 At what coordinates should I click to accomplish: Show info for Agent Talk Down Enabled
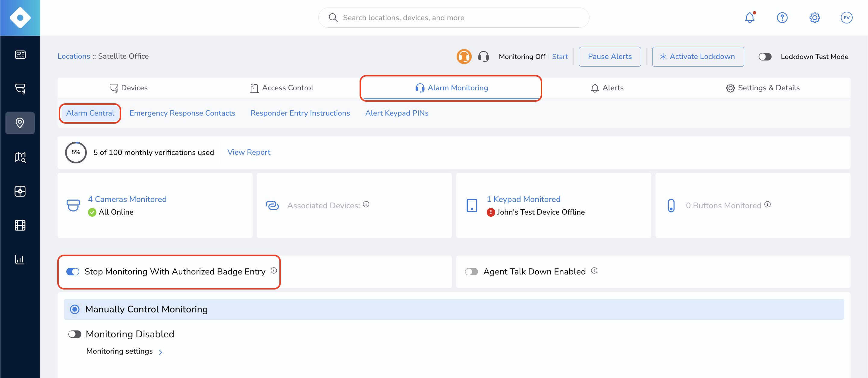tap(594, 271)
